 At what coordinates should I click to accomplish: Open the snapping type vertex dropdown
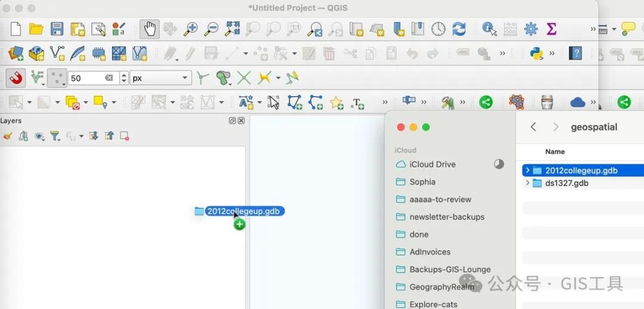click(57, 78)
